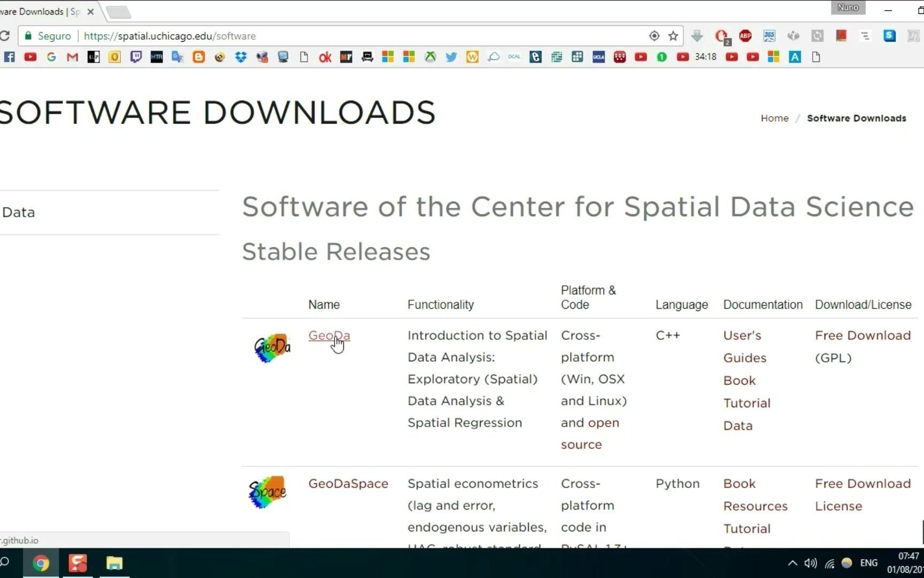This screenshot has width=924, height=578.
Task: Click the GeoDaSpace logo thumbnail
Action: [x=267, y=492]
